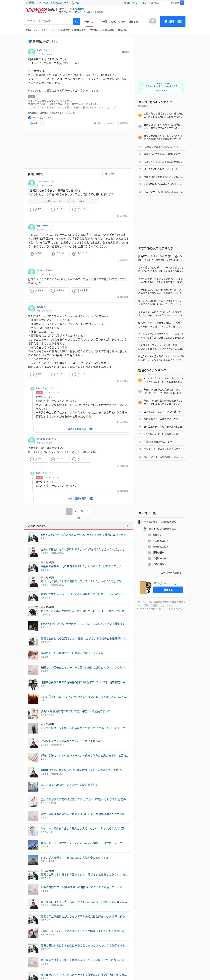Open 総合ranking item 巨人の高梨
210x980 pixels.
[x=163, y=412]
